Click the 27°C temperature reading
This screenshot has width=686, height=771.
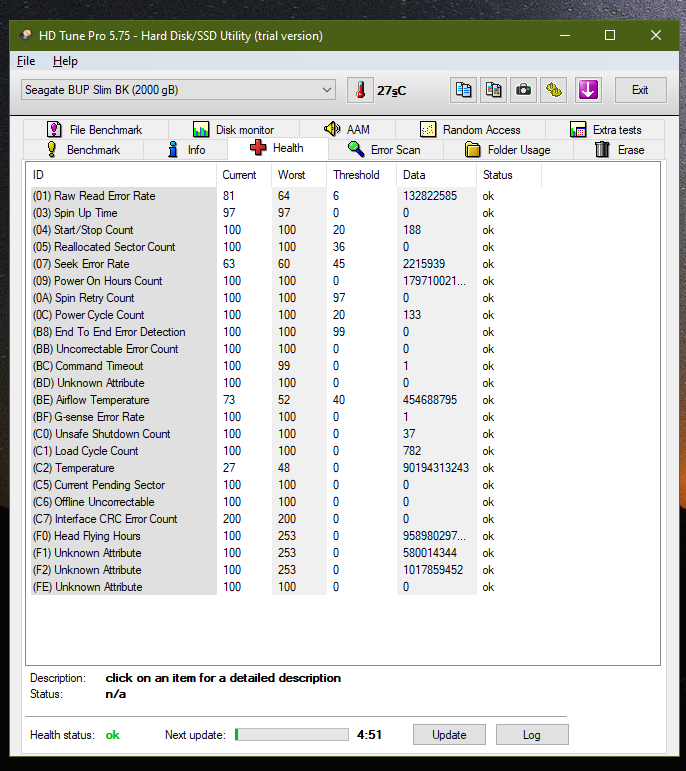click(391, 90)
